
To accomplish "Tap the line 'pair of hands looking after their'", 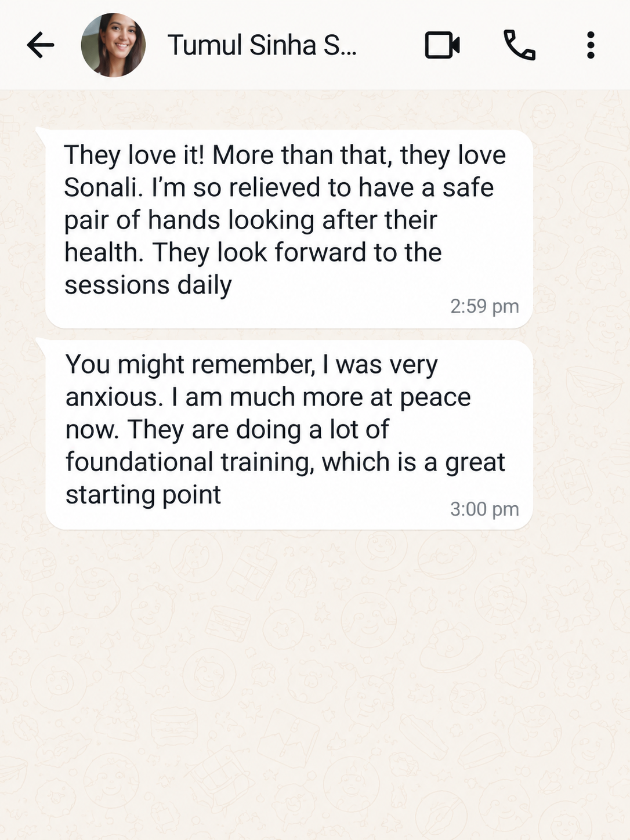I will coord(250,220).
